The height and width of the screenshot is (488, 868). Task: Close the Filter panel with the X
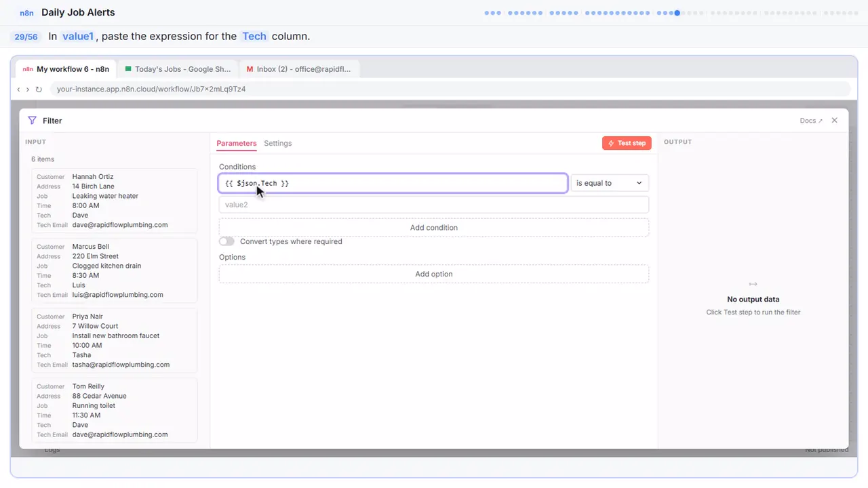click(x=835, y=121)
